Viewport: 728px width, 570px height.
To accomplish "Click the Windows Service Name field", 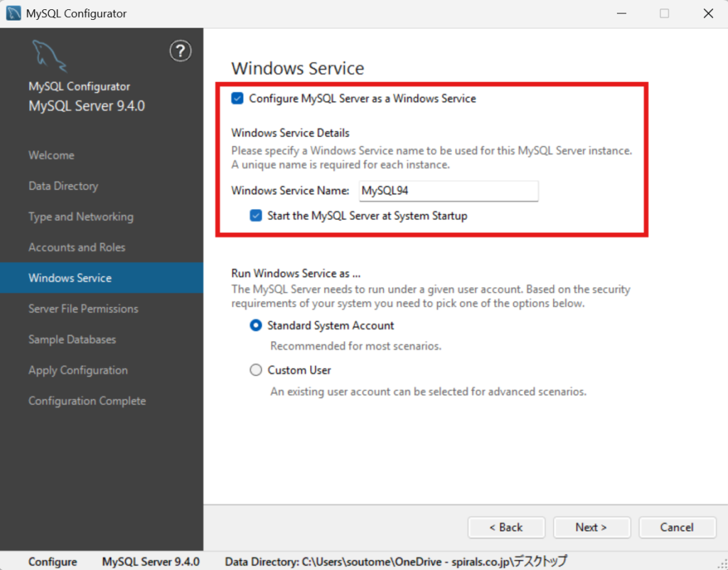I will tap(448, 190).
